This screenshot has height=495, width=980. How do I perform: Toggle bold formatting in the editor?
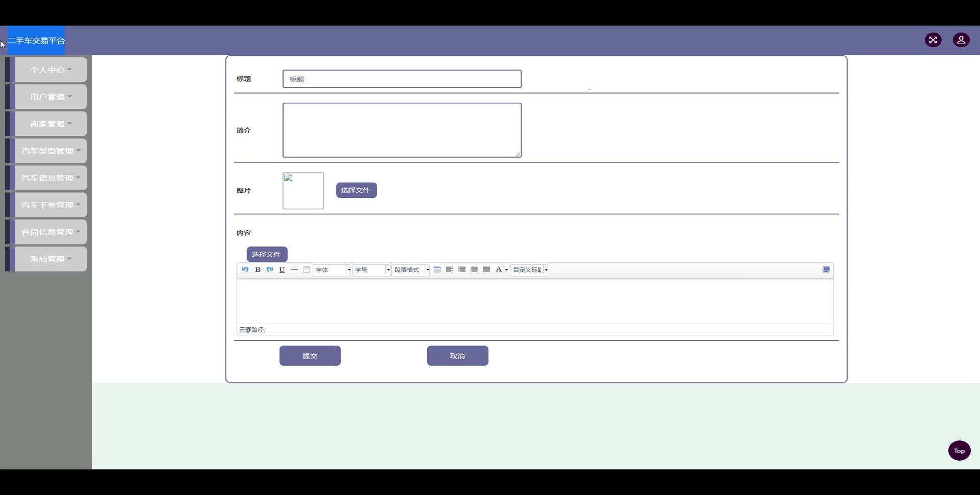tap(258, 269)
